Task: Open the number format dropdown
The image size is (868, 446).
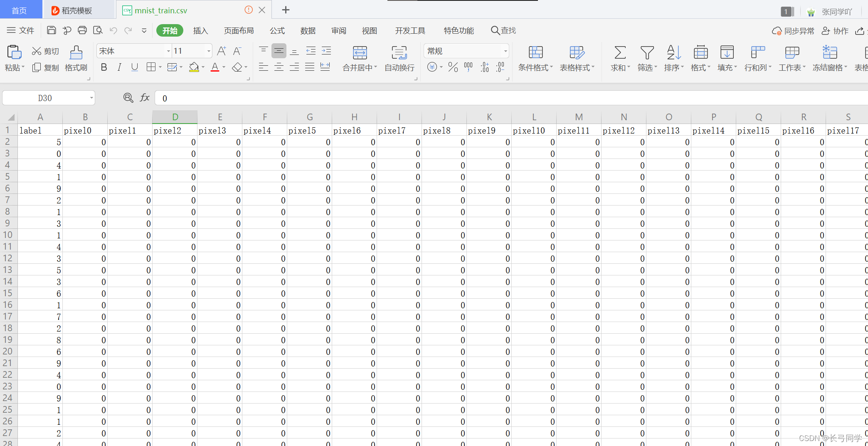Action: click(506, 51)
